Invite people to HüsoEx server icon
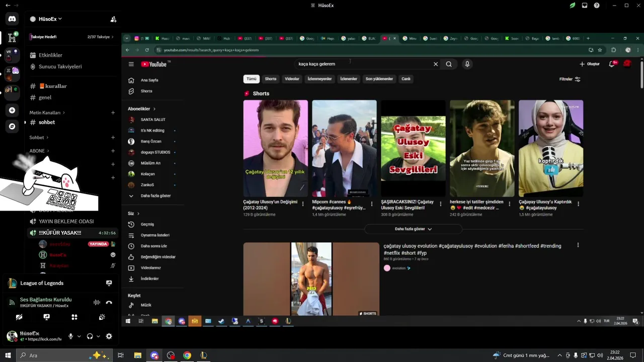The height and width of the screenshot is (362, 644). 113,19
